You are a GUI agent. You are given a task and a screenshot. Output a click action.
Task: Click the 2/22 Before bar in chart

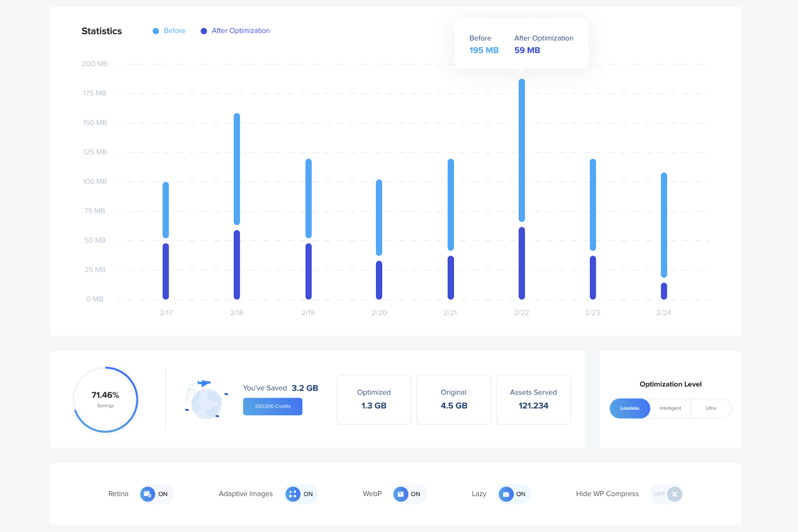pyautogui.click(x=522, y=150)
